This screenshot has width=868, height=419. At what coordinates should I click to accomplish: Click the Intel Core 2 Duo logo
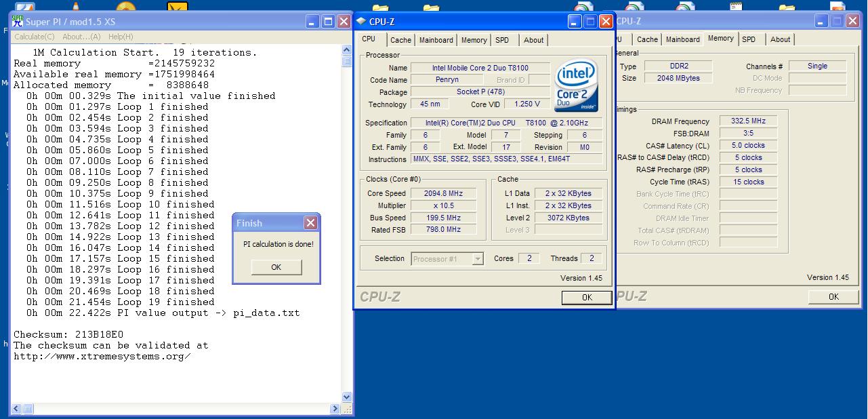(576, 85)
